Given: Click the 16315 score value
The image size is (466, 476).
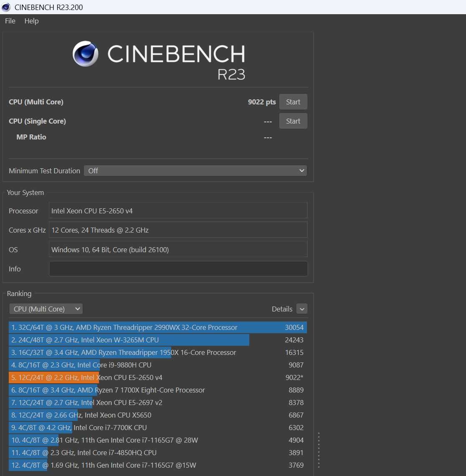Looking at the screenshot, I should point(294,352).
